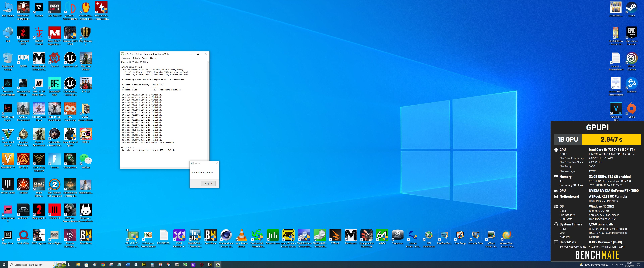
Task: Open the Tools menu in GPUPI
Action: [145, 58]
